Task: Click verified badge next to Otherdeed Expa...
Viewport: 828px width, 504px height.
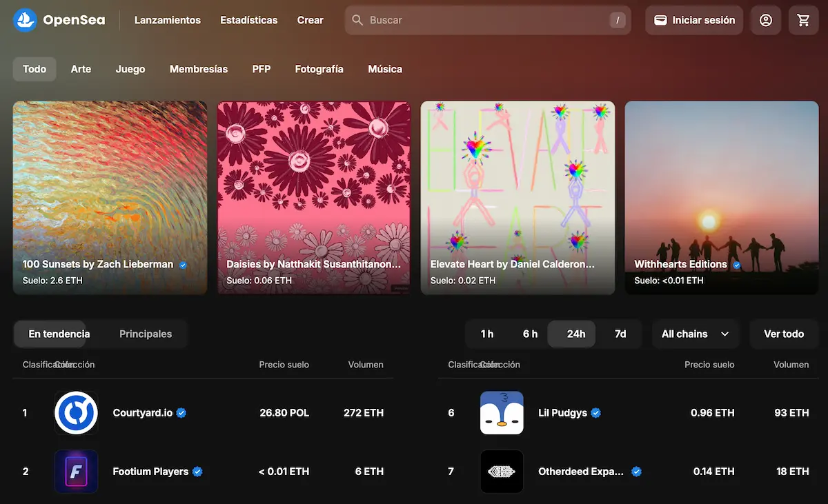Action: tap(637, 472)
